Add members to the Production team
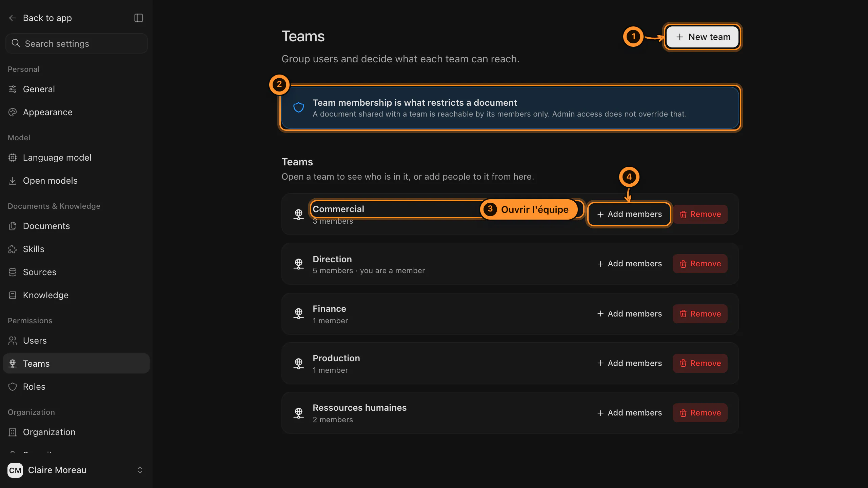The height and width of the screenshot is (488, 868). [x=629, y=363]
